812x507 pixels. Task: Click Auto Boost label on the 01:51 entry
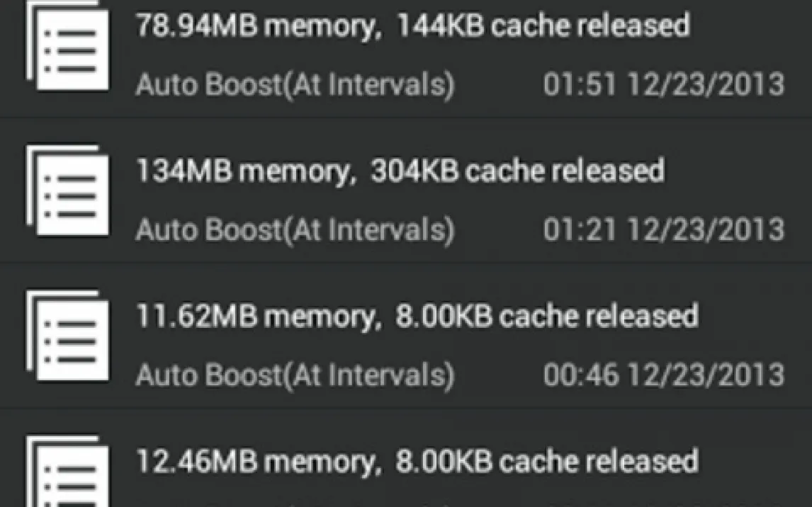pyautogui.click(x=294, y=85)
